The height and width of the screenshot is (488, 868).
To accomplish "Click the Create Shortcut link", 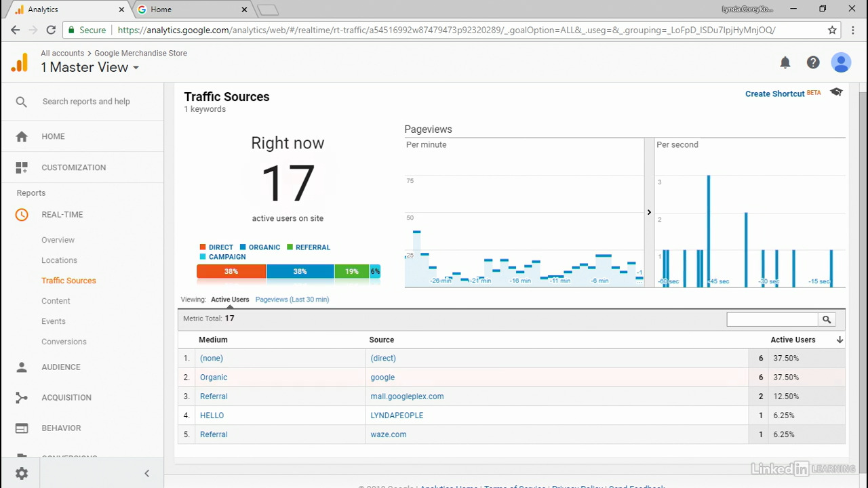I will (775, 94).
